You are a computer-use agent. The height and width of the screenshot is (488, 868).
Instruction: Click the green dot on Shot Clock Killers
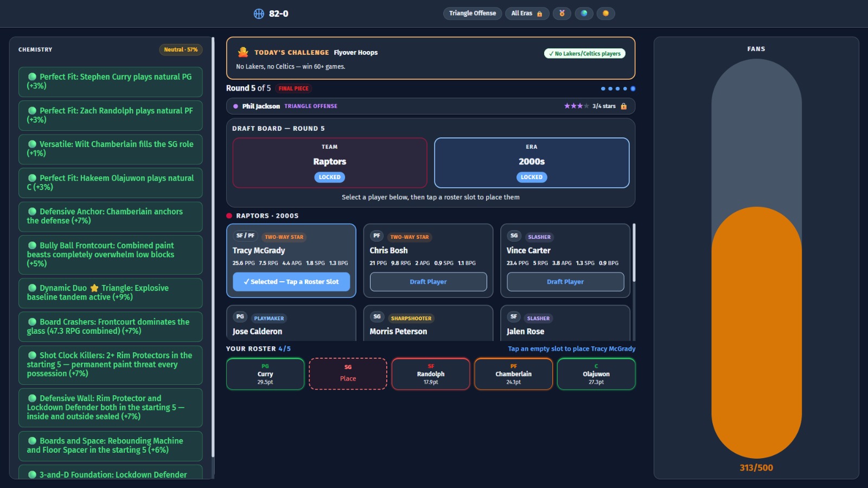(33, 355)
